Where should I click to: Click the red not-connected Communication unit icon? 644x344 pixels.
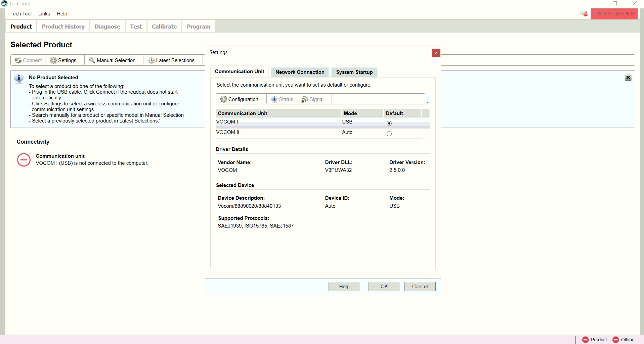(24, 160)
